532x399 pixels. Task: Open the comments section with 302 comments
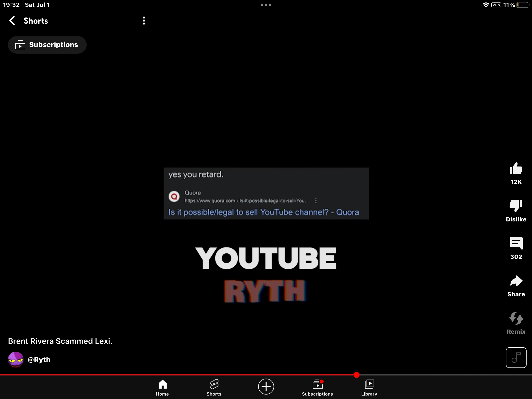click(x=516, y=244)
